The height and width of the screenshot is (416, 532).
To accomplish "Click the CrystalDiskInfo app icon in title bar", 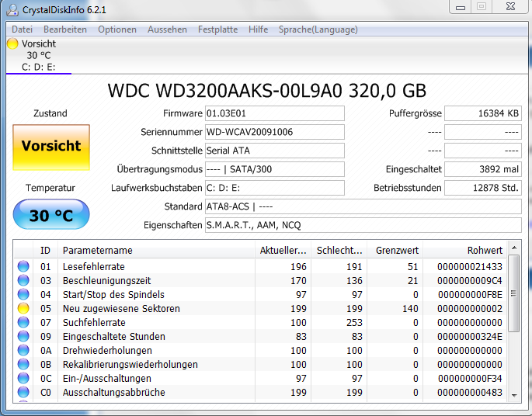I will [12, 10].
